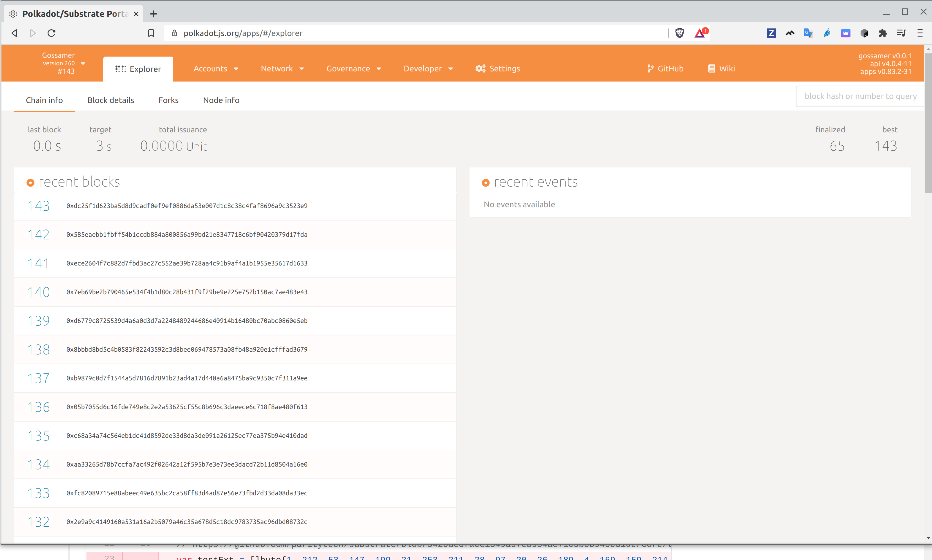The width and height of the screenshot is (932, 560).
Task: Expand the Developer dropdown menu
Action: [428, 69]
